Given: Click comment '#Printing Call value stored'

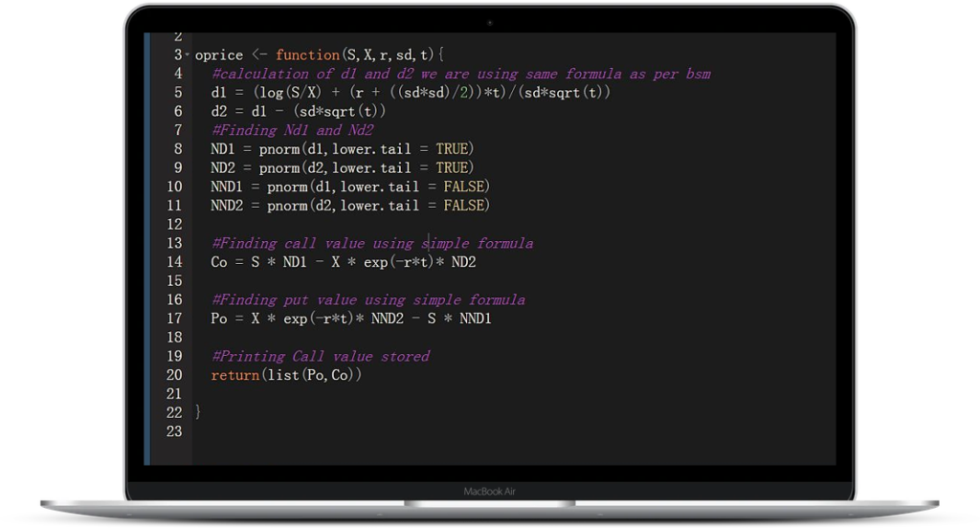Looking at the screenshot, I should (x=321, y=356).
